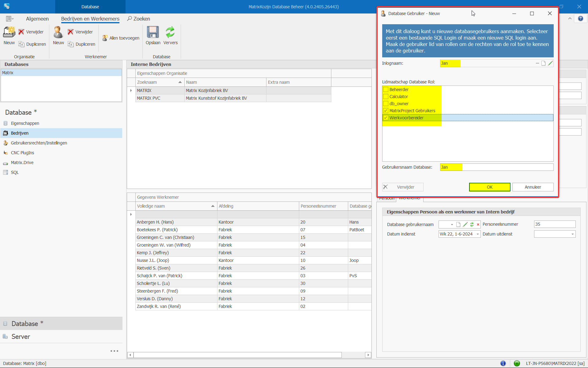Open the application menu icon left of Algemeen

pos(9,19)
